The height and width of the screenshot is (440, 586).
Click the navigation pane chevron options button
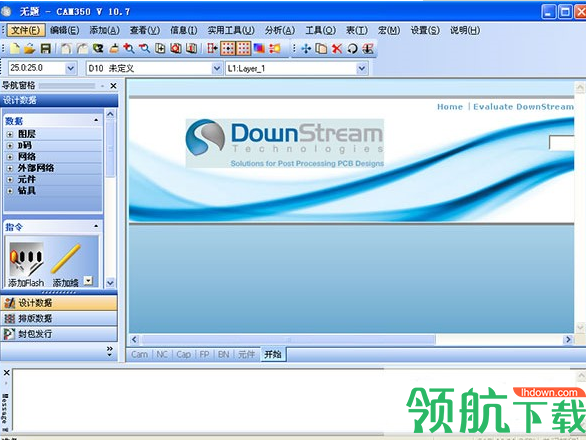[110, 351]
